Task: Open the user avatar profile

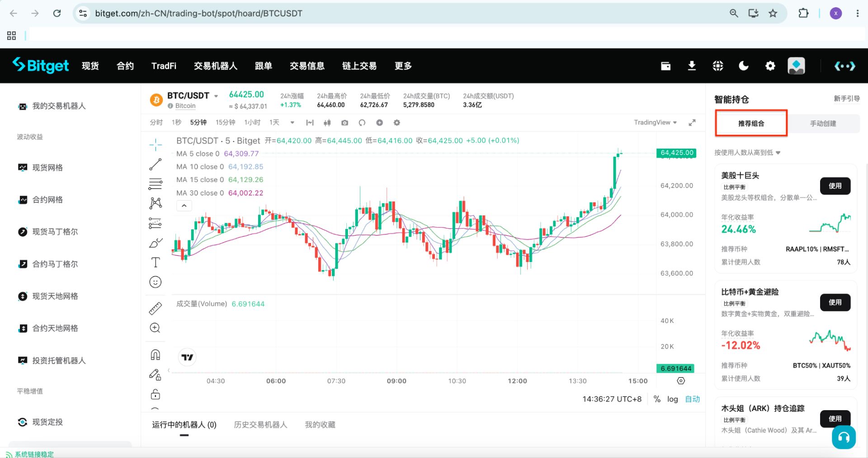Action: click(x=796, y=66)
